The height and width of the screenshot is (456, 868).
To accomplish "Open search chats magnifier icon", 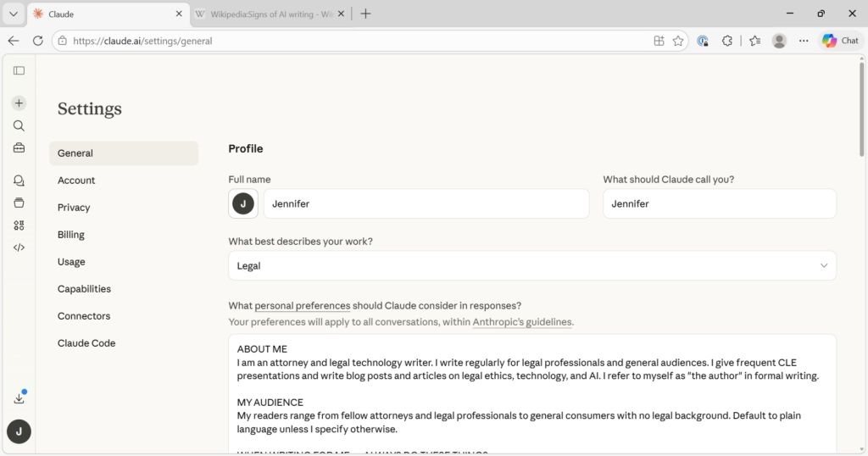I will [19, 125].
